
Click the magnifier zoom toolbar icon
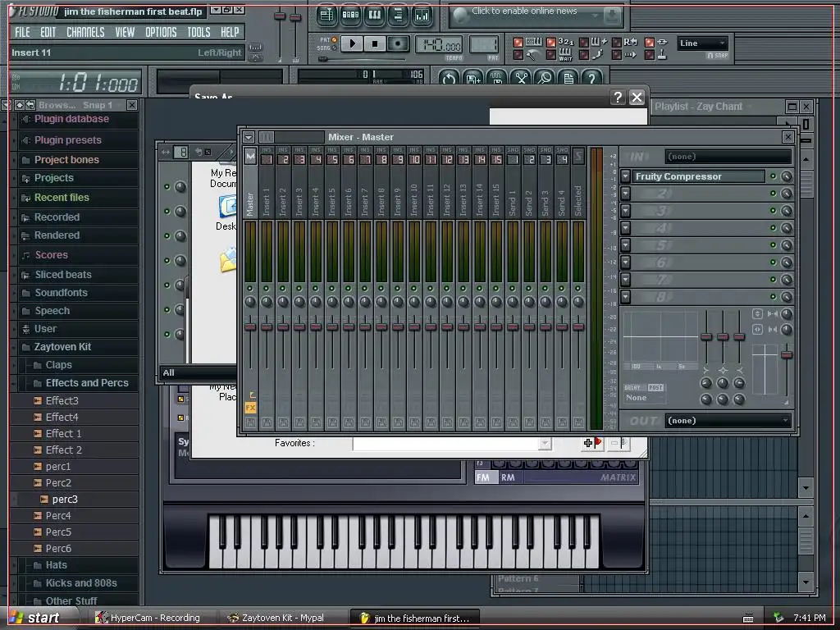click(x=545, y=78)
